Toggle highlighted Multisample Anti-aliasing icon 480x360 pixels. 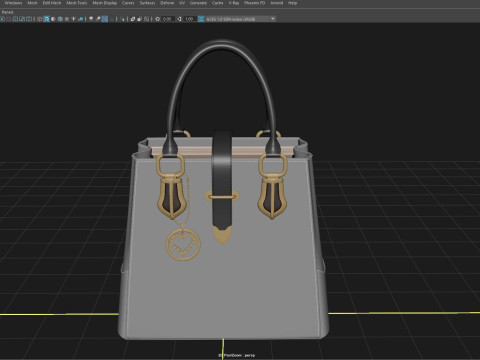click(x=105, y=19)
